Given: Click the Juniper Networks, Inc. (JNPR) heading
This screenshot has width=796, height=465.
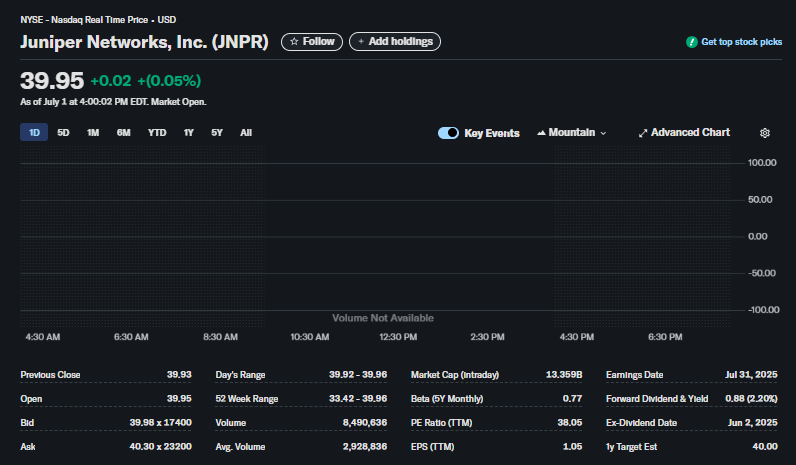Looking at the screenshot, I should click(x=144, y=42).
